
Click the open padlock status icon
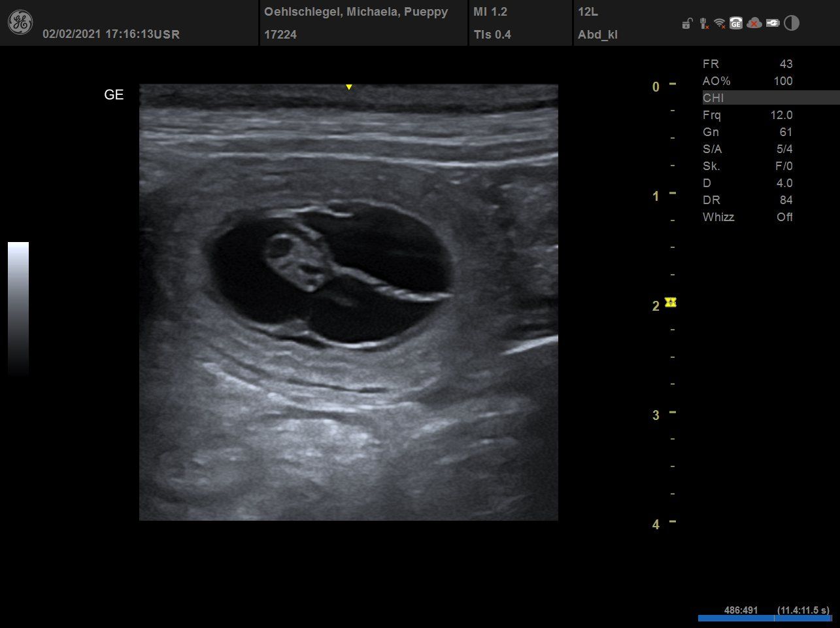tap(686, 24)
